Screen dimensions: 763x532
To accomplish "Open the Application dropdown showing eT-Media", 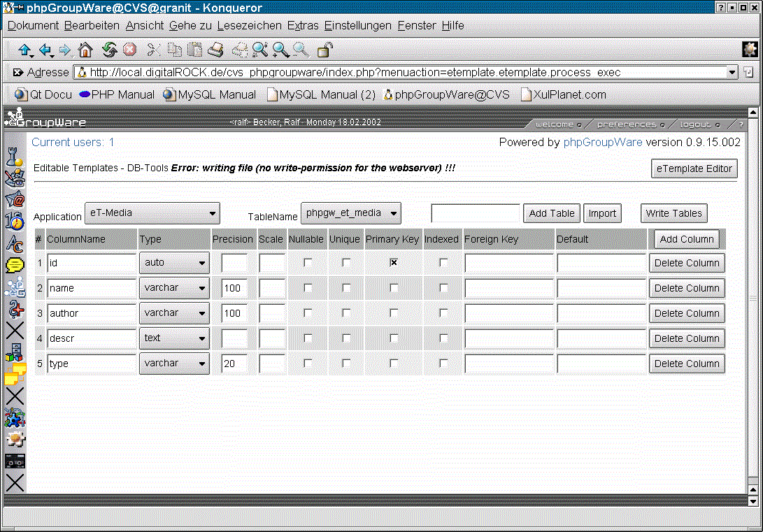I will [152, 213].
